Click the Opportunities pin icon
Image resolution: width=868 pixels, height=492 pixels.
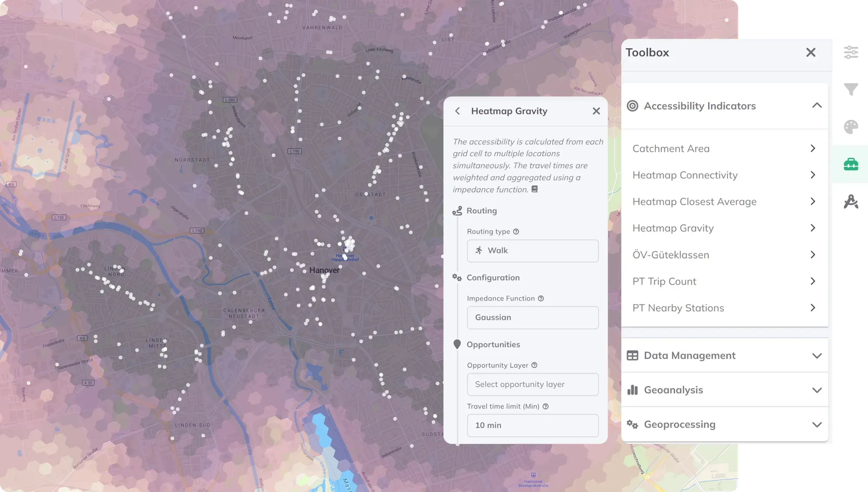pyautogui.click(x=457, y=344)
